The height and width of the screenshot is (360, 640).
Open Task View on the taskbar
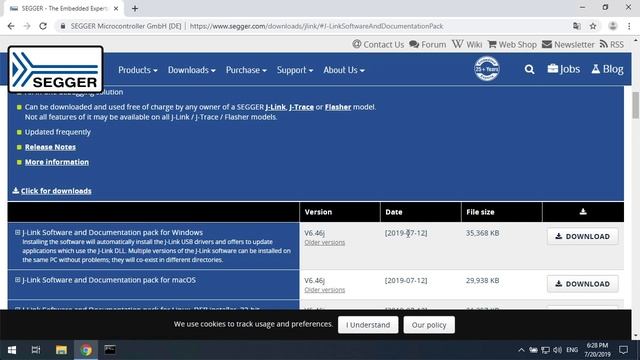pos(36,350)
